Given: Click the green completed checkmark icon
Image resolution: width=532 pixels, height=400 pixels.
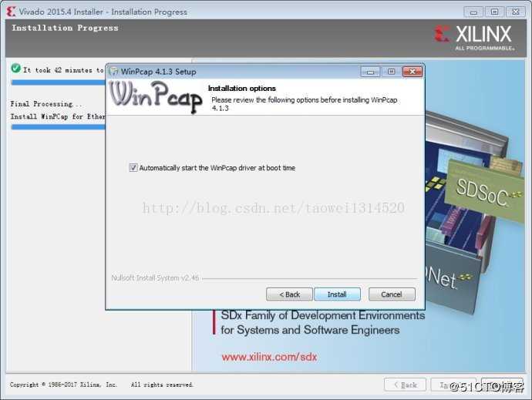Looking at the screenshot, I should (x=15, y=68).
